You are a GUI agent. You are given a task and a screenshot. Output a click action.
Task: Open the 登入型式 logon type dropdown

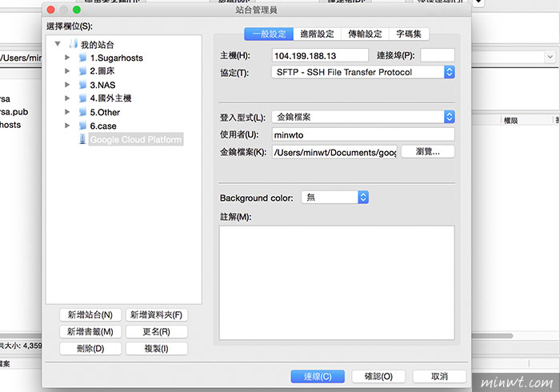pos(363,117)
